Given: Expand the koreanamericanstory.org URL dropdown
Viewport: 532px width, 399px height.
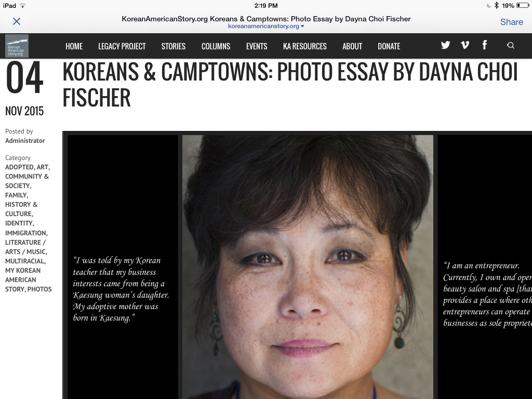Looking at the screenshot, I should [265, 26].
